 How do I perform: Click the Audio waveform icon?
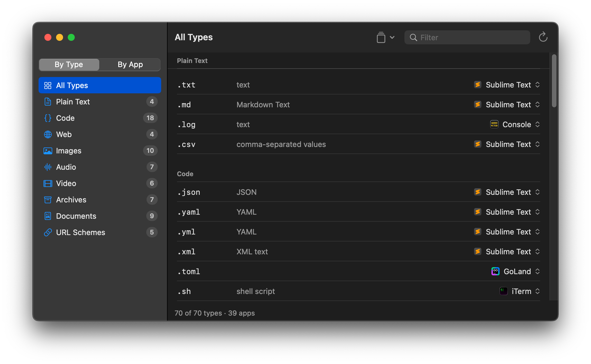[x=48, y=167]
